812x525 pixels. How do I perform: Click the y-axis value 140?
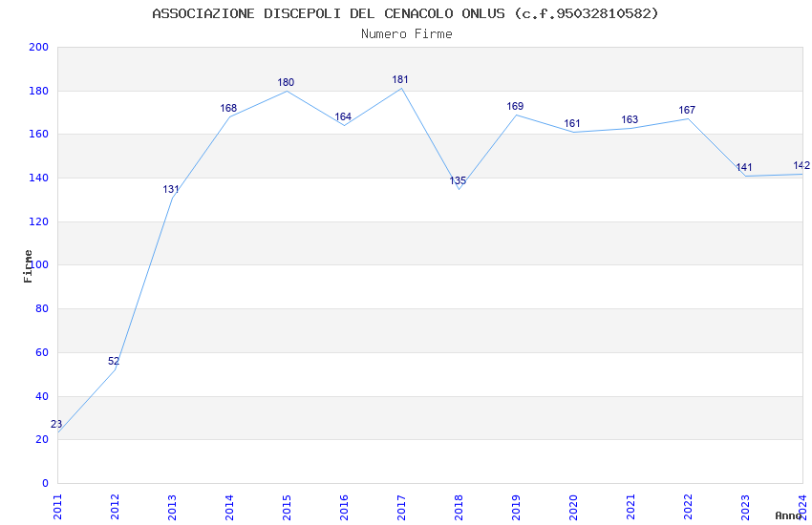click(x=39, y=178)
